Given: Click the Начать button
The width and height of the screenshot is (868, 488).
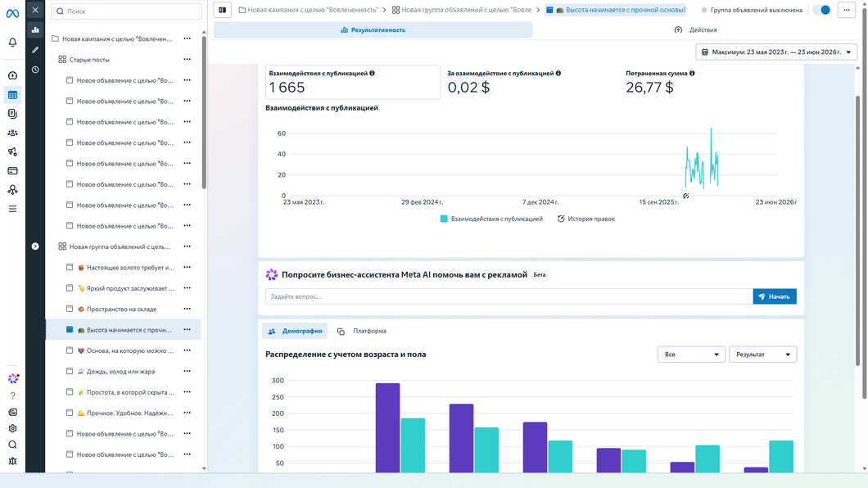Looking at the screenshot, I should click(x=775, y=296).
